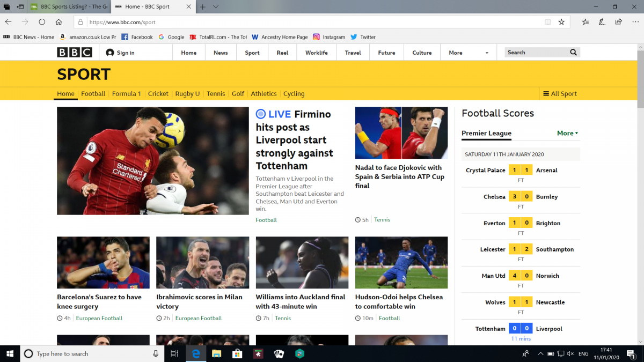
Task: Show hidden system tray icons chevron
Action: click(540, 353)
